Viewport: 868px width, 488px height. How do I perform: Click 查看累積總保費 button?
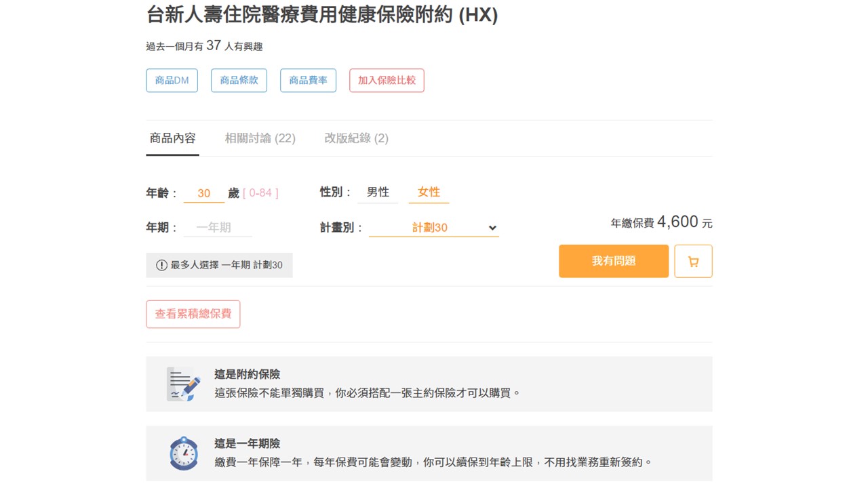(193, 314)
